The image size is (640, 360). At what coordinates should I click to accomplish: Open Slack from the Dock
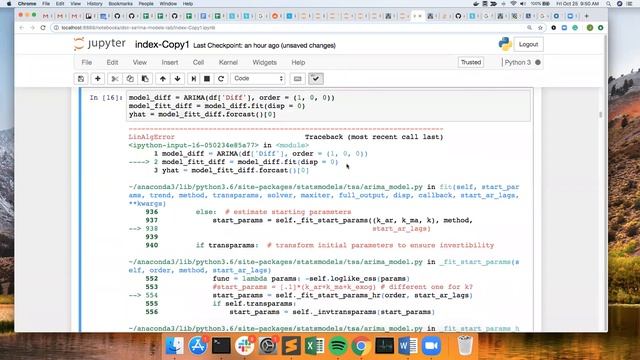[244, 346]
